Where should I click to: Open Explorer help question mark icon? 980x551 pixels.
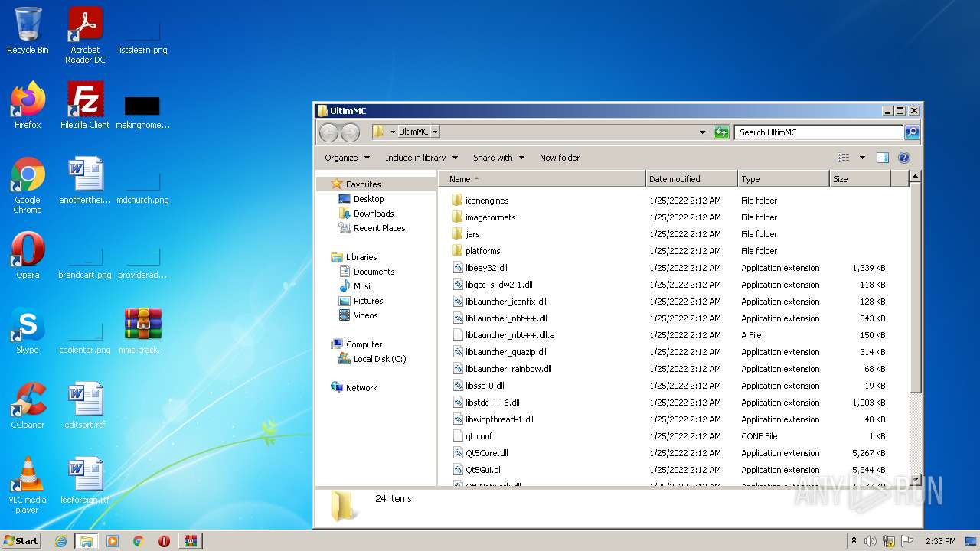point(904,158)
